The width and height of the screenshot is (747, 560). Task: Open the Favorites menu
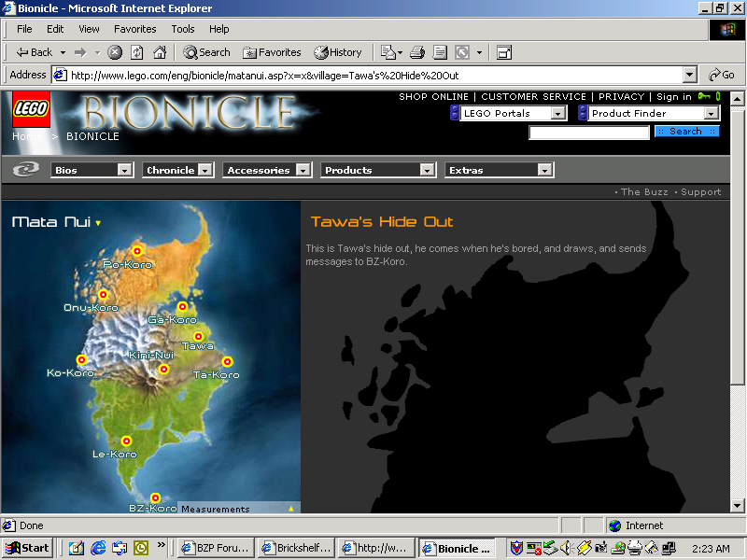pyautogui.click(x=134, y=29)
